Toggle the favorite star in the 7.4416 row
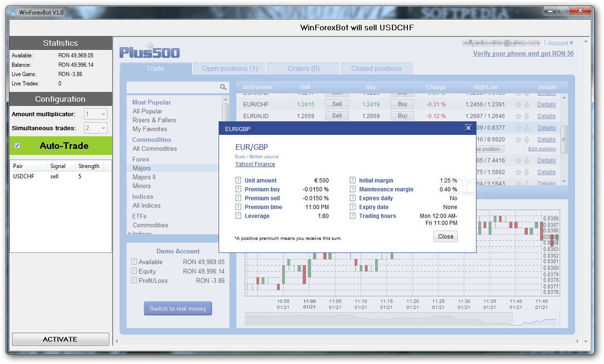 click(518, 161)
